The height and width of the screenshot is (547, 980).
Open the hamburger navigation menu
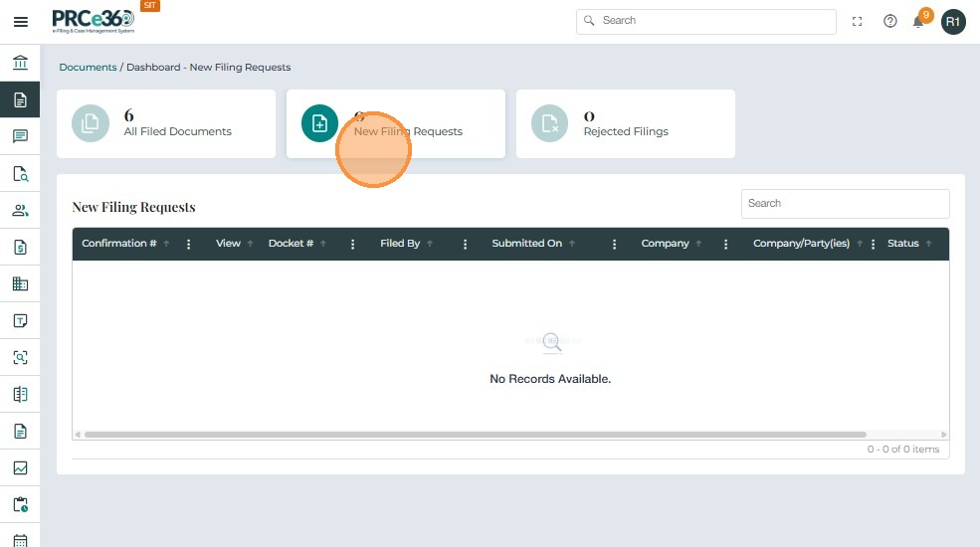(21, 22)
